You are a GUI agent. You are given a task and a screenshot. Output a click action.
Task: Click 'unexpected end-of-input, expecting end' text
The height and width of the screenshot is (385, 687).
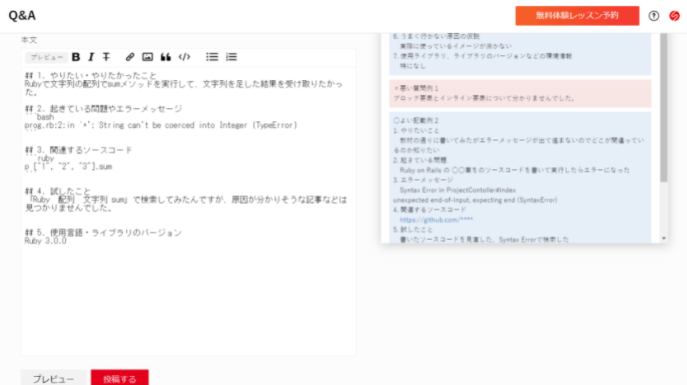point(475,200)
